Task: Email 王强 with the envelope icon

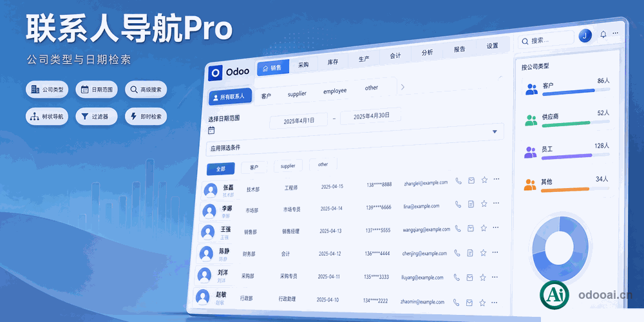Action: pyautogui.click(x=471, y=229)
